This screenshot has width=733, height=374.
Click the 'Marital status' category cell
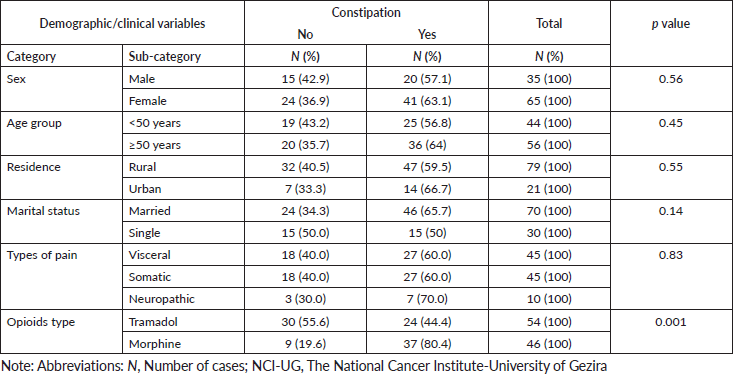61,222
